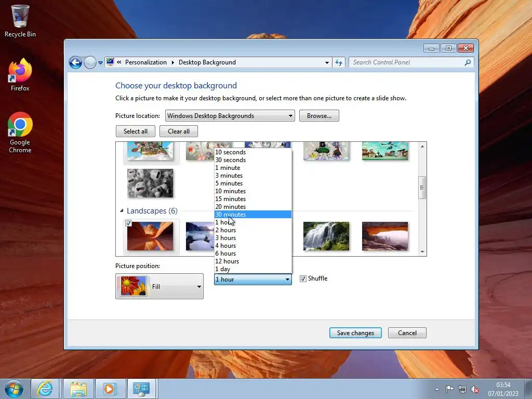Click the wallpaper list scroll up arrow
Image resolution: width=532 pixels, height=399 pixels.
point(422,147)
